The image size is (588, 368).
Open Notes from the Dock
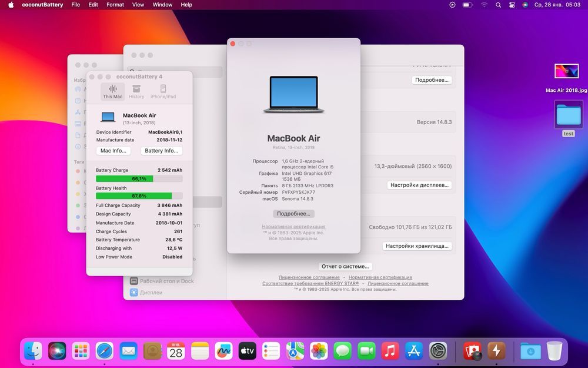(200, 351)
